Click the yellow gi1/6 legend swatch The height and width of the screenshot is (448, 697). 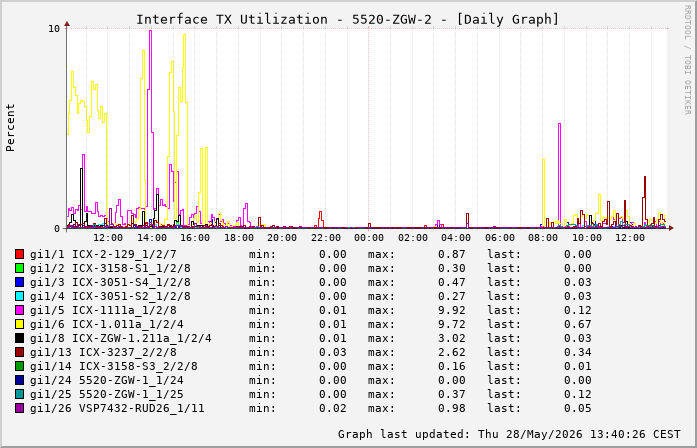pos(19,324)
